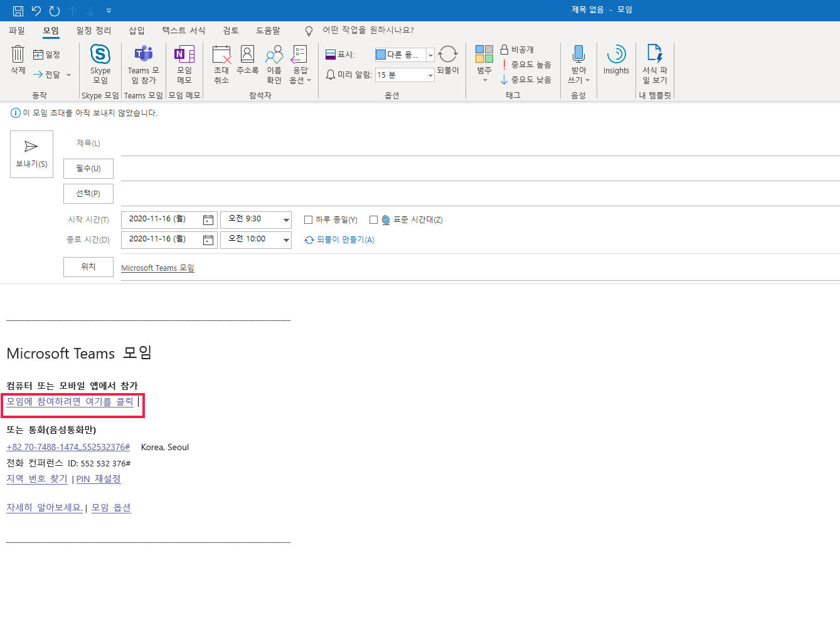Click 자세히 알아보세요 link
The height and width of the screenshot is (620, 840).
(x=45, y=508)
